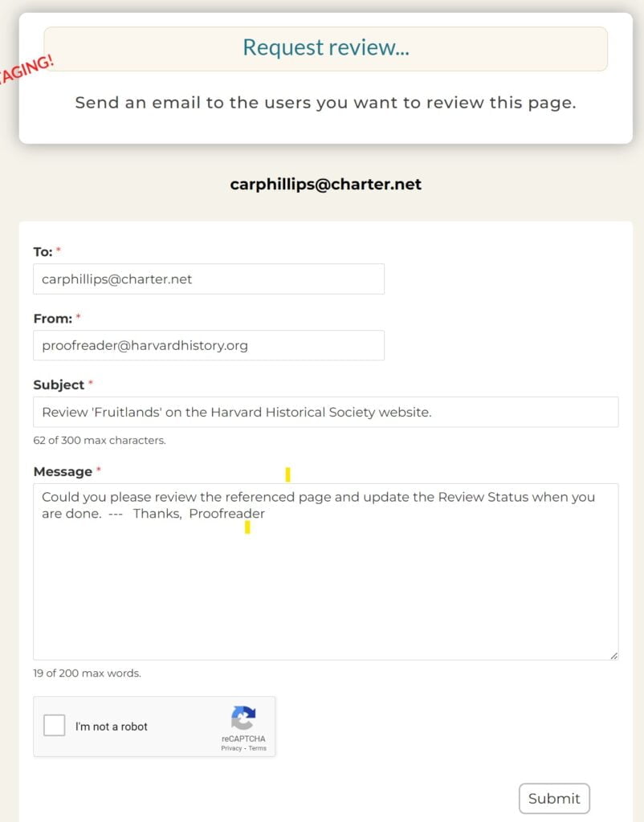Click into the From email field
Screen dimensions: 644x822
[x=209, y=346]
